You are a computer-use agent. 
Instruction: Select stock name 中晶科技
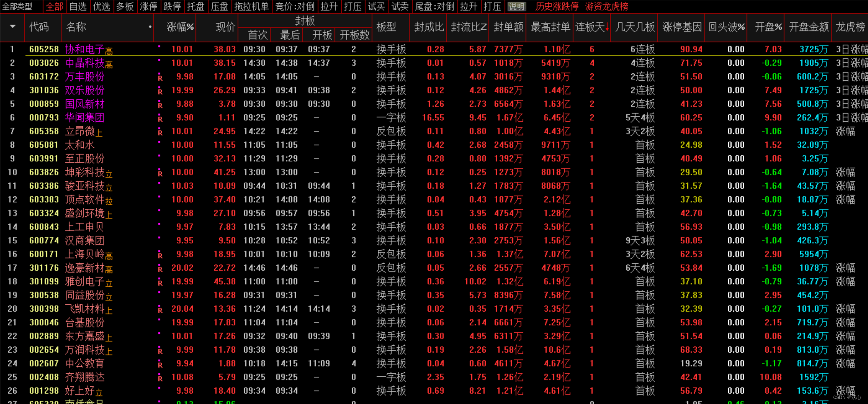pyautogui.click(x=84, y=63)
